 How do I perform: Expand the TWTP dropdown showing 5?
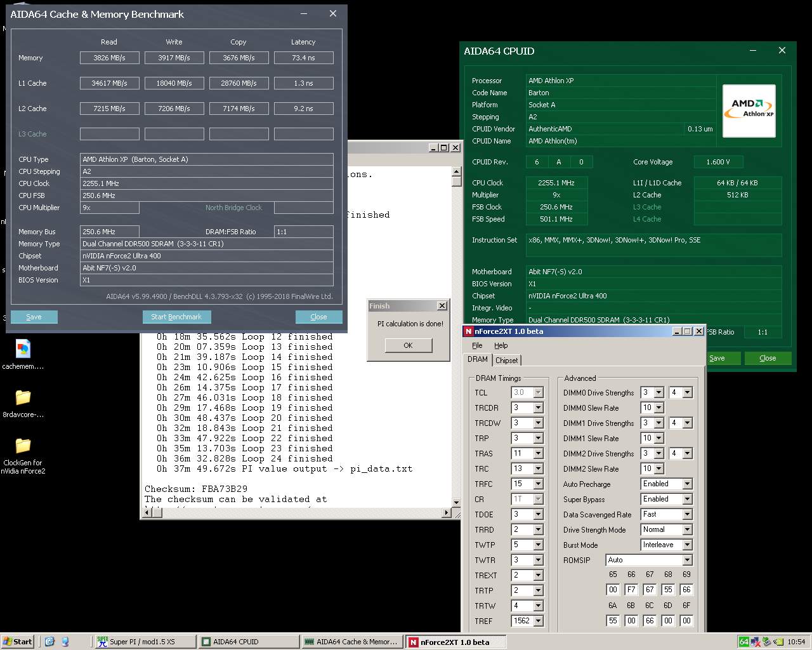tap(539, 545)
